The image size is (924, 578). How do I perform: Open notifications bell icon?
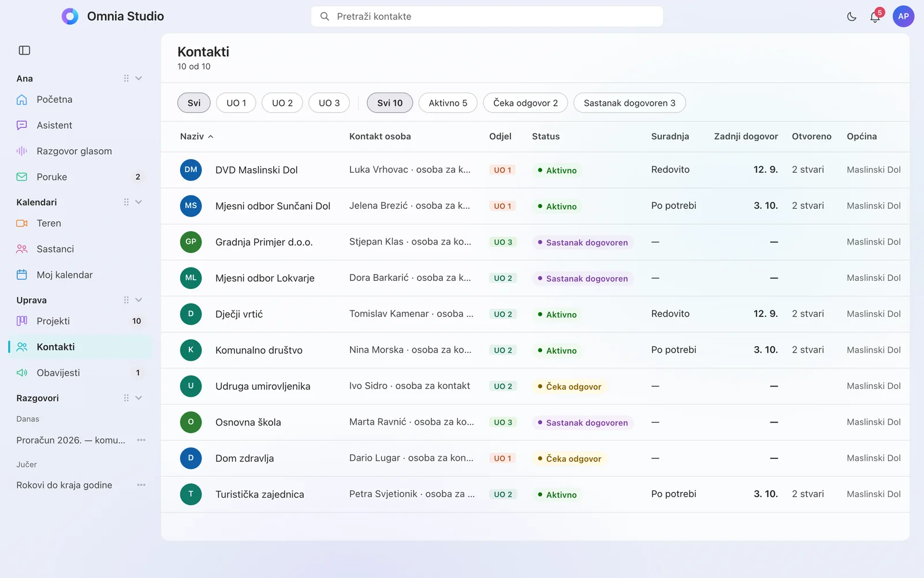(x=875, y=17)
